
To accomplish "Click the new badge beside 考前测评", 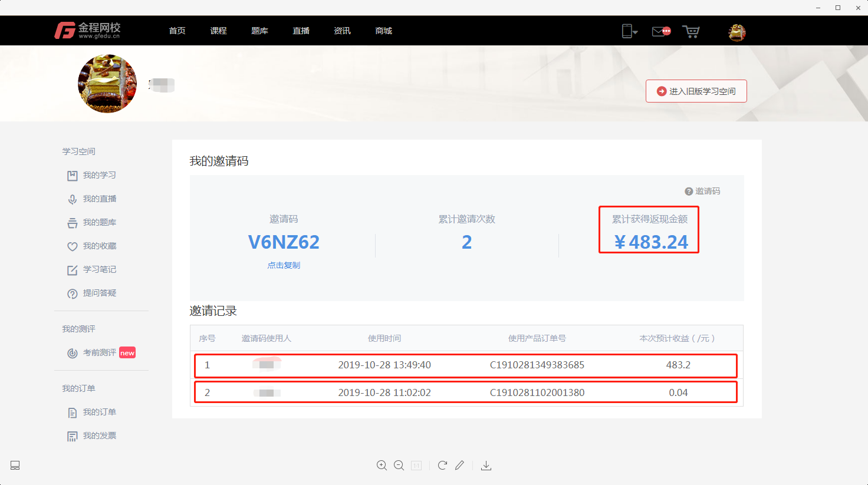I will pos(127,352).
